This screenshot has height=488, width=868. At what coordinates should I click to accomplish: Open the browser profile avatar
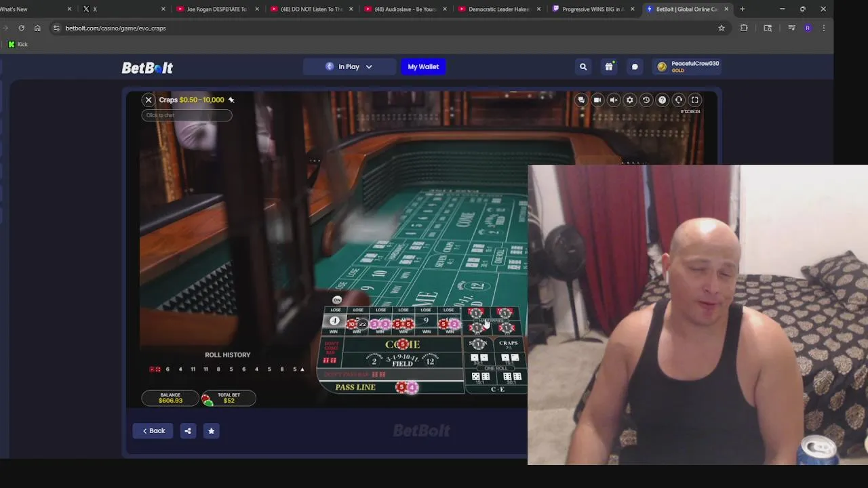[808, 28]
